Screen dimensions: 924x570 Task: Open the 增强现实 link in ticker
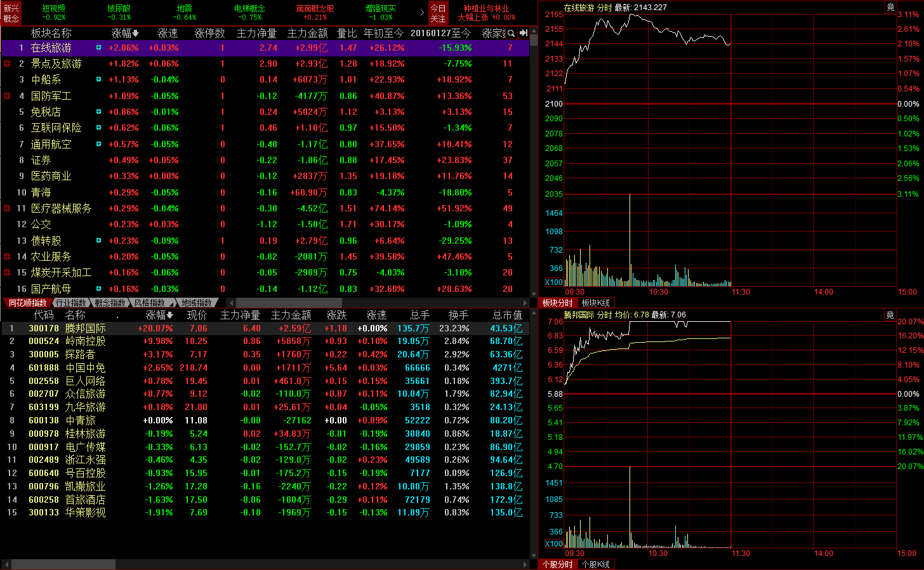(380, 9)
